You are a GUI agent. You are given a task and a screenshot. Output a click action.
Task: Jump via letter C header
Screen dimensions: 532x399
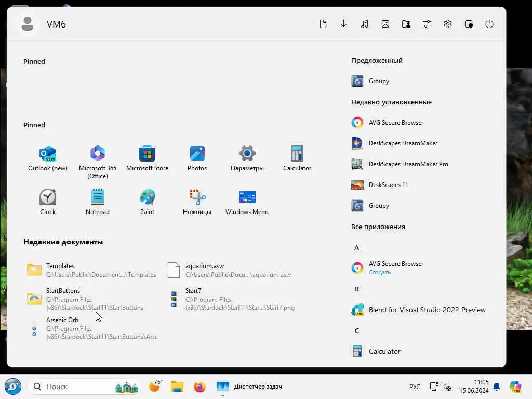[356, 331]
